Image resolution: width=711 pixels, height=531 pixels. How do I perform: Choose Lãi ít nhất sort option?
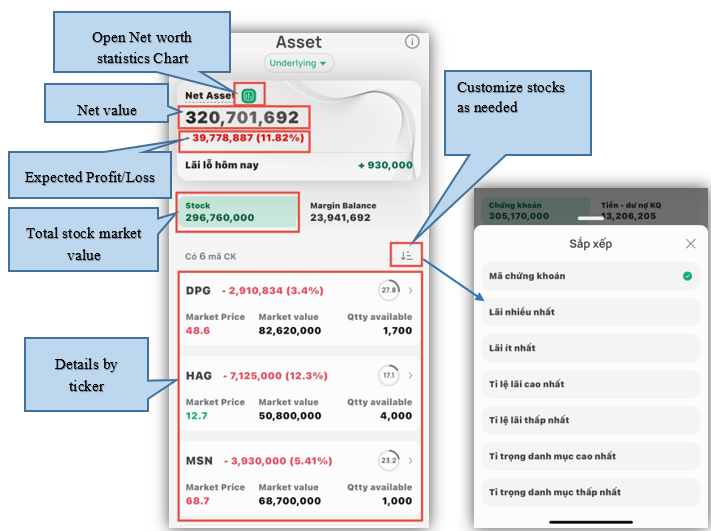coord(588,348)
